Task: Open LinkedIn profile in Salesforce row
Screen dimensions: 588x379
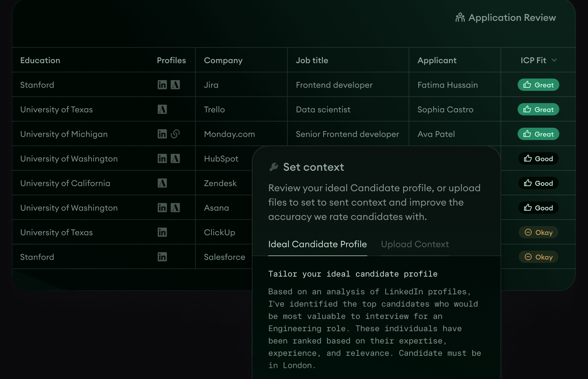Action: [162, 257]
